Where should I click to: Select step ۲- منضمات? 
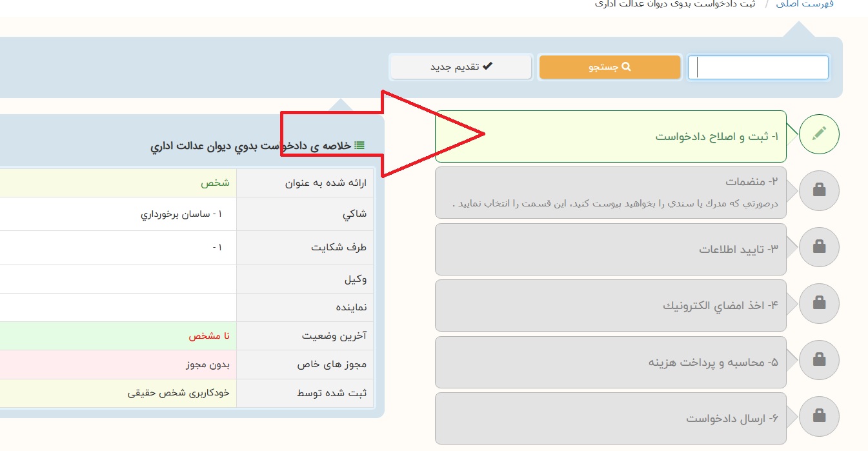pos(611,192)
